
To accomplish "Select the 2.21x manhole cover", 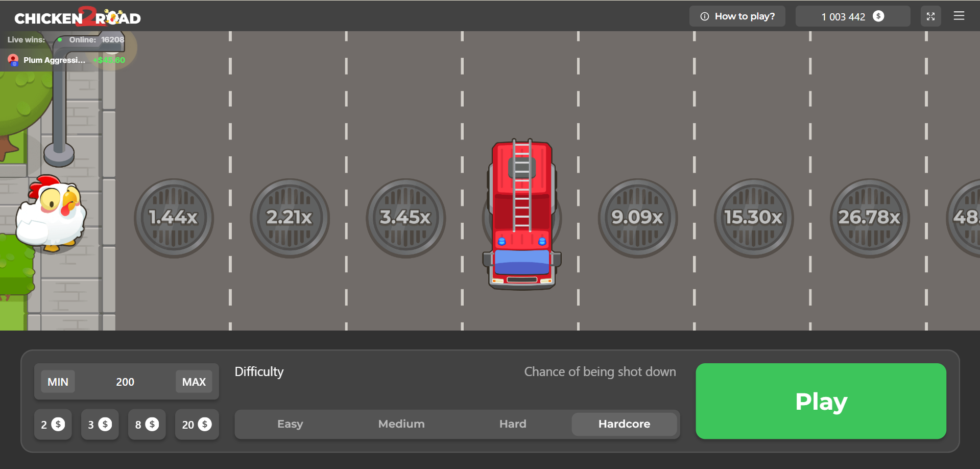I will 290,218.
